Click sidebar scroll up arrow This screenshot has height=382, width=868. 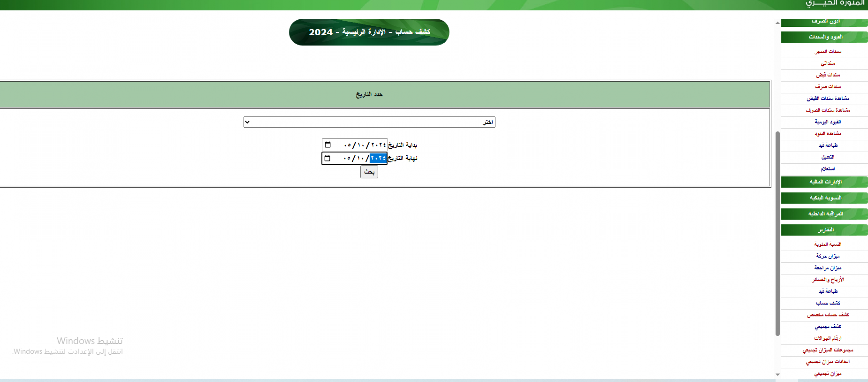coord(777,23)
